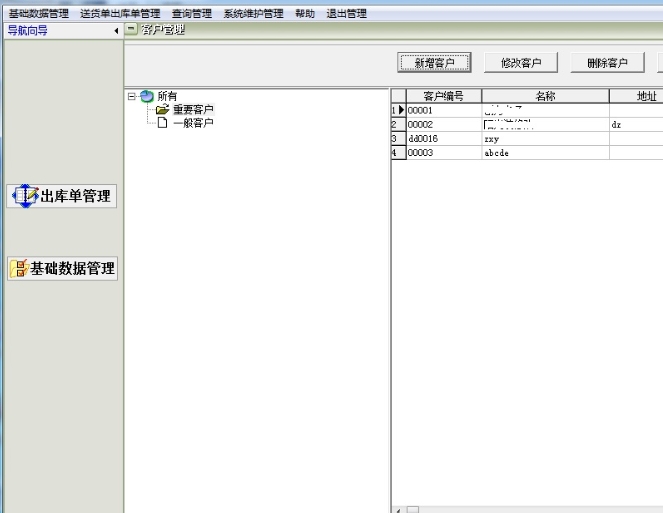The height and width of the screenshot is (513, 663).
Task: Click row header number 3
Action: click(398, 139)
